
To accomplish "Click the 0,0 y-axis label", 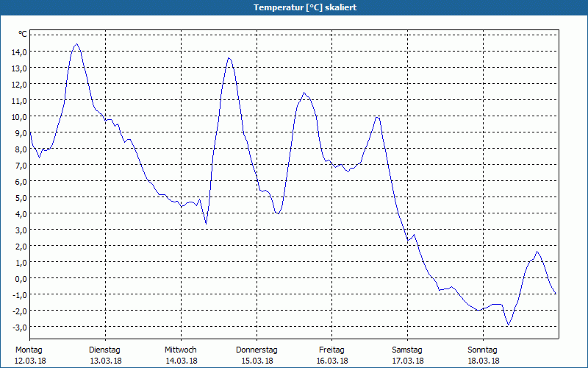I will coord(21,278).
